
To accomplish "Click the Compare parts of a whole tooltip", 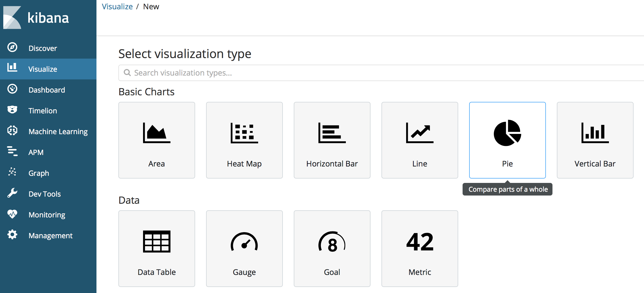I will (508, 189).
